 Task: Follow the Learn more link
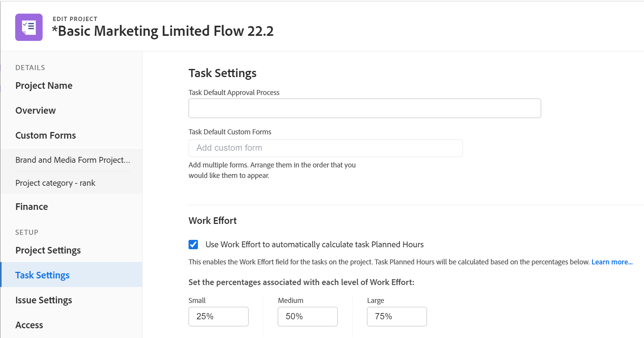(x=612, y=262)
